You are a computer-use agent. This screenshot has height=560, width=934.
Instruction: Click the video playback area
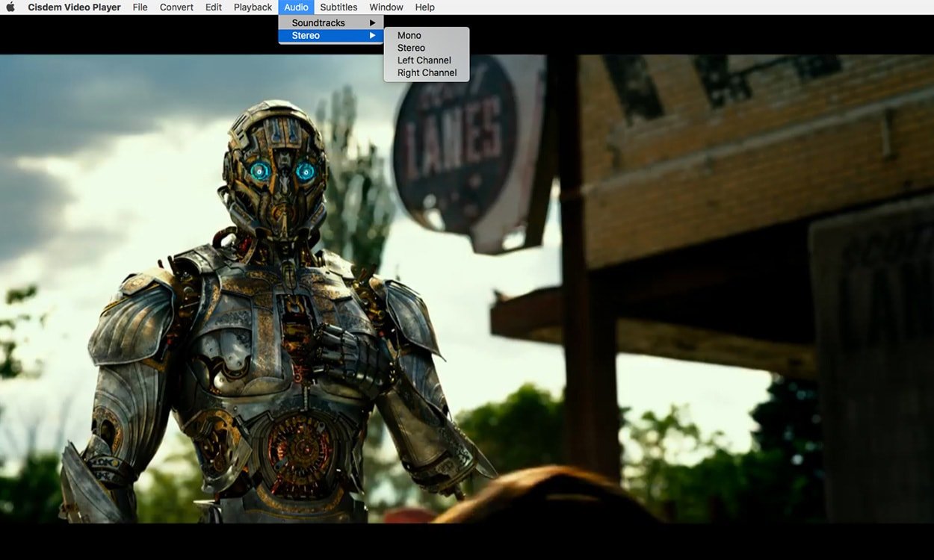point(467,288)
